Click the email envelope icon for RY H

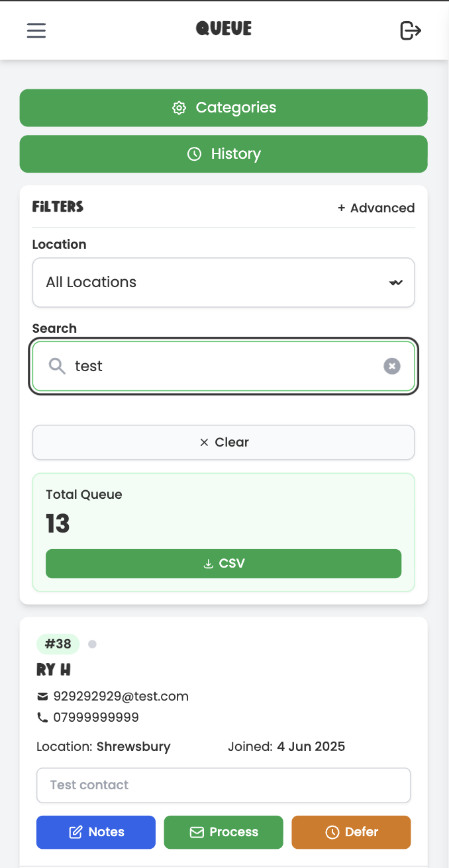tap(42, 696)
